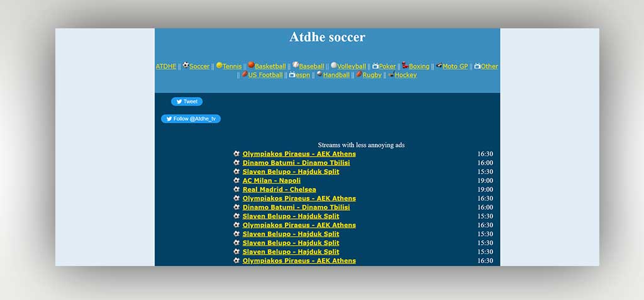Click the yellow tennis ball icon
The width and height of the screenshot is (644, 300).
click(219, 65)
